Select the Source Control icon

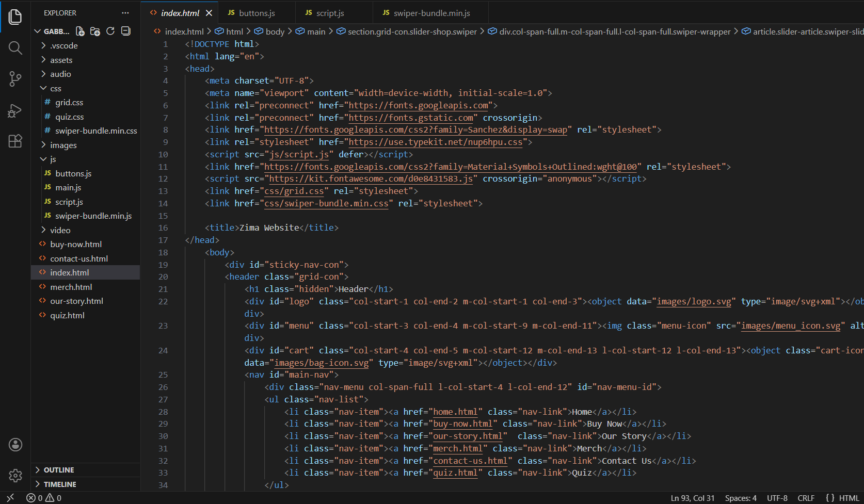coord(15,78)
